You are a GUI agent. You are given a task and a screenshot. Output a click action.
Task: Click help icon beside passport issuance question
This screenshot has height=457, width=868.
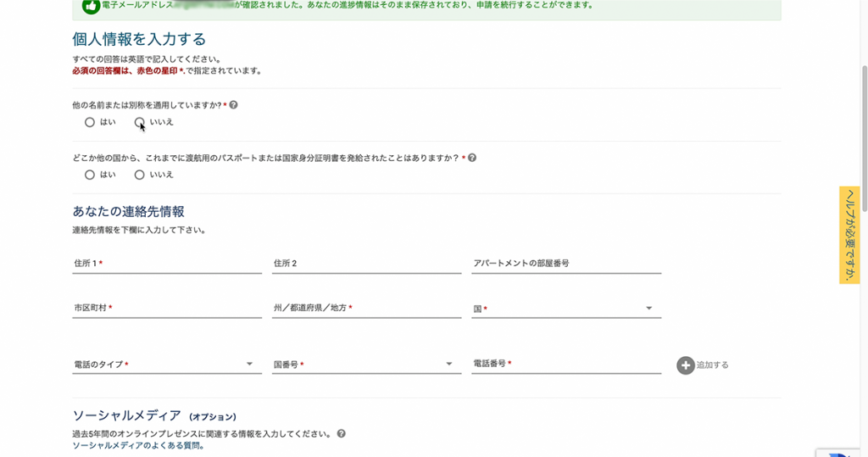[x=472, y=158]
